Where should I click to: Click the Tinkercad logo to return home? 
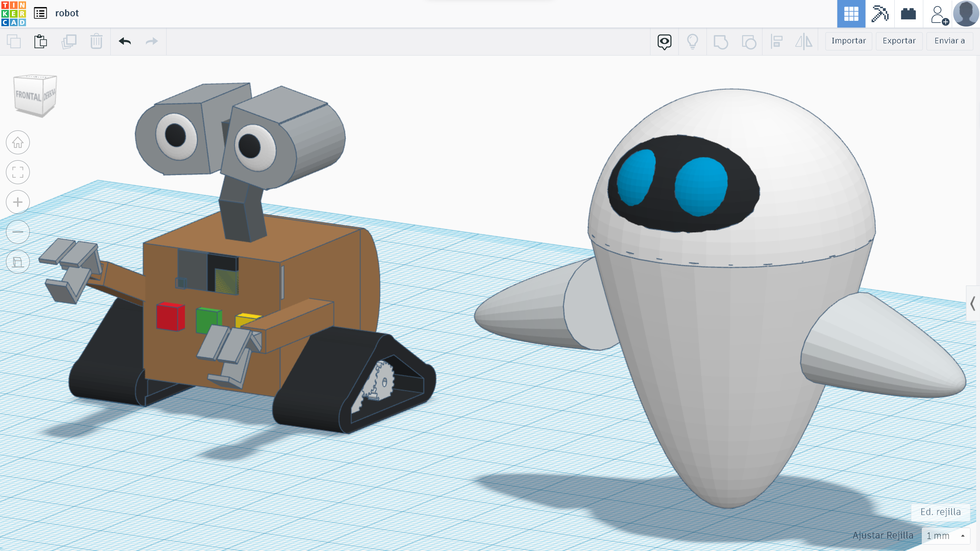coord(13,13)
